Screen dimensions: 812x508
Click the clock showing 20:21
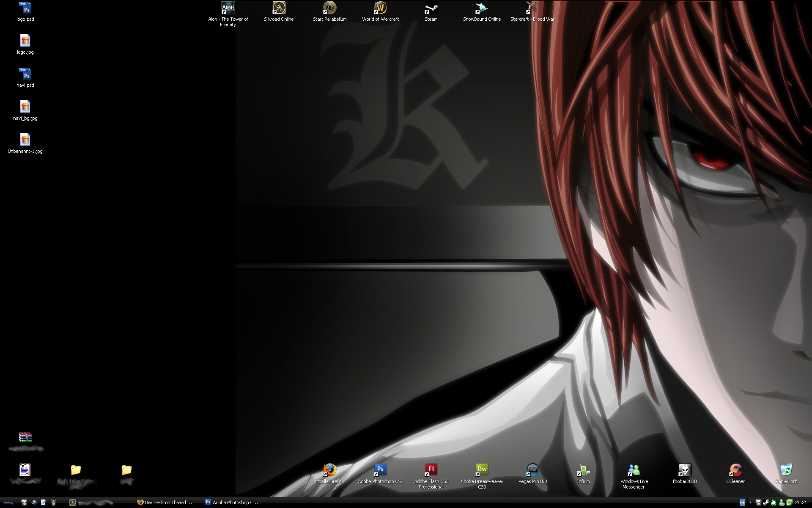click(x=801, y=502)
